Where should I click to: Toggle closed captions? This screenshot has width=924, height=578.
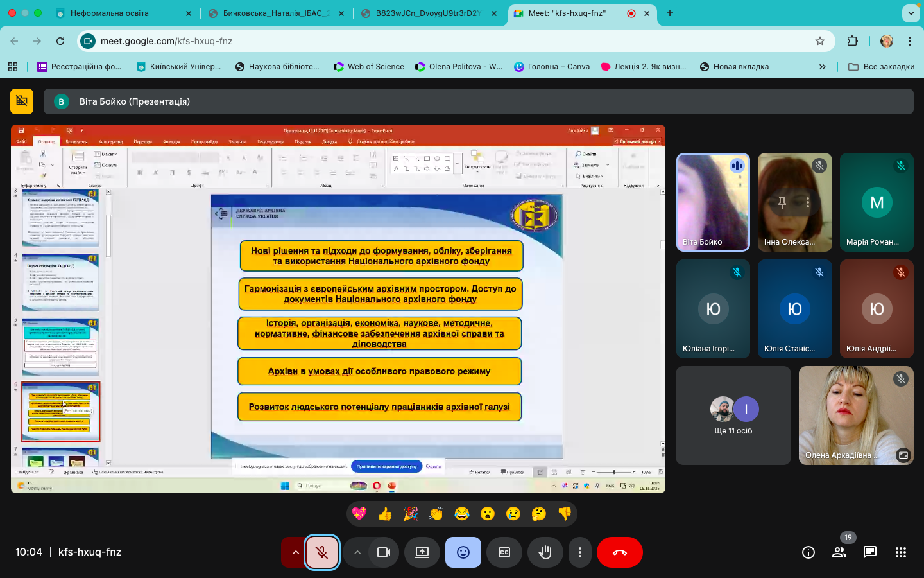pyautogui.click(x=504, y=552)
